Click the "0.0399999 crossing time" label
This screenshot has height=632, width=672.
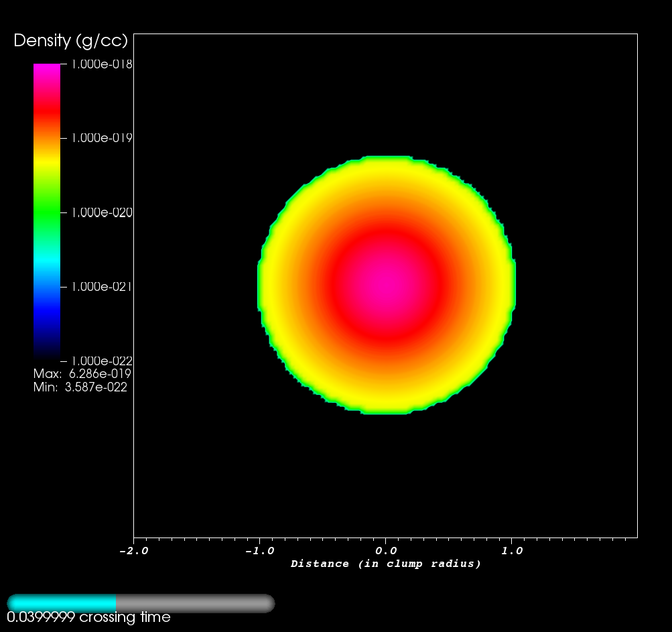tap(88, 617)
